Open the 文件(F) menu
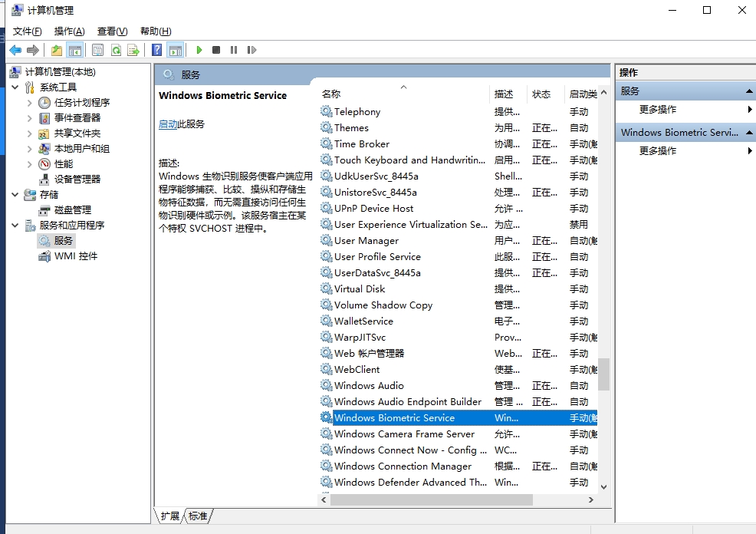This screenshot has height=534, width=756. pyautogui.click(x=27, y=31)
